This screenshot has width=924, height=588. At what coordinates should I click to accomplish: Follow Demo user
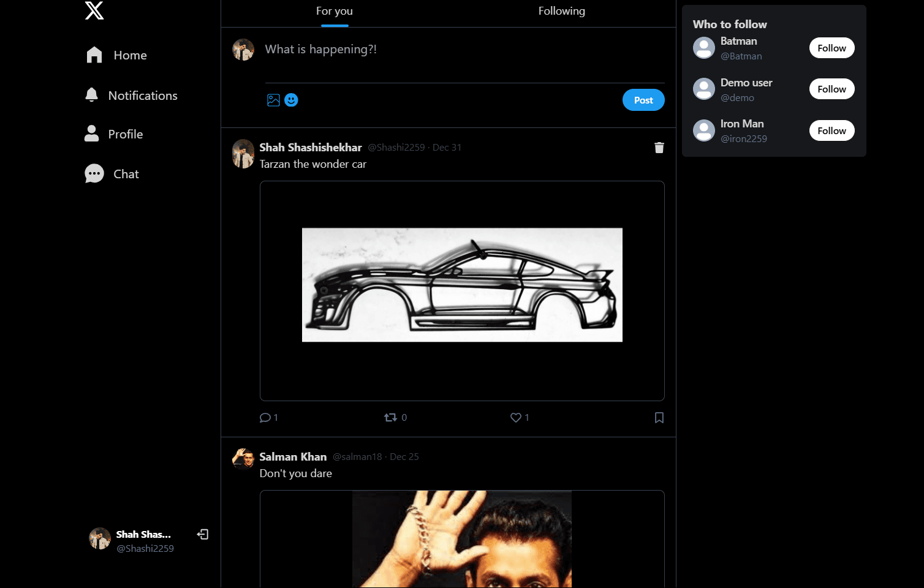coord(831,89)
